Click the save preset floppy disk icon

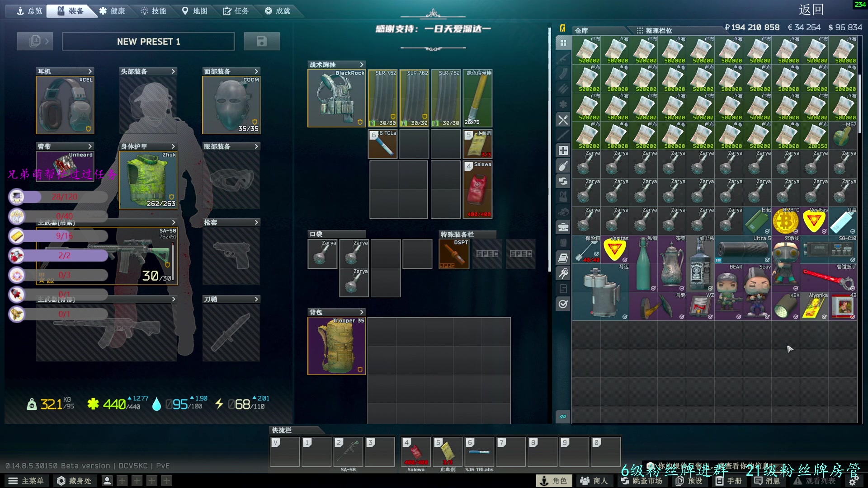[x=262, y=41]
